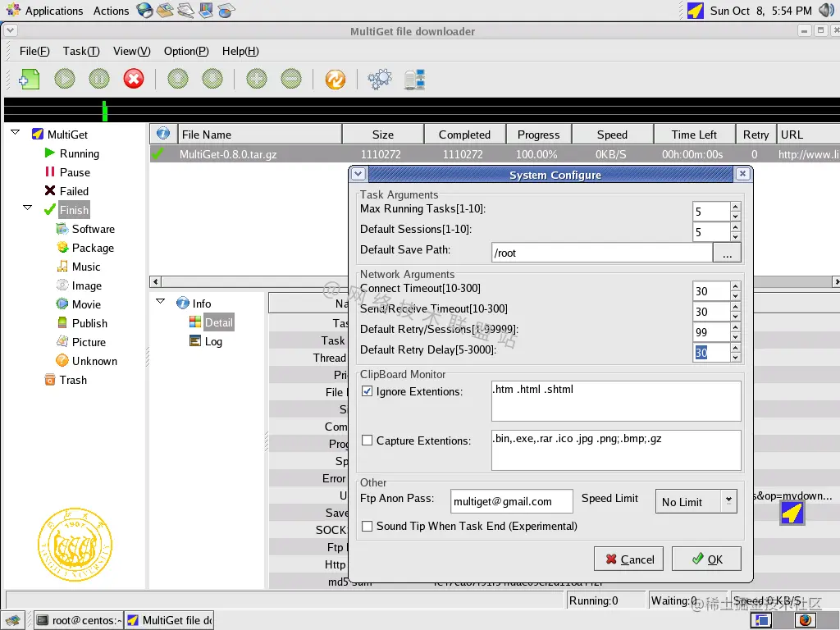Select Failed category in sidebar

(74, 191)
